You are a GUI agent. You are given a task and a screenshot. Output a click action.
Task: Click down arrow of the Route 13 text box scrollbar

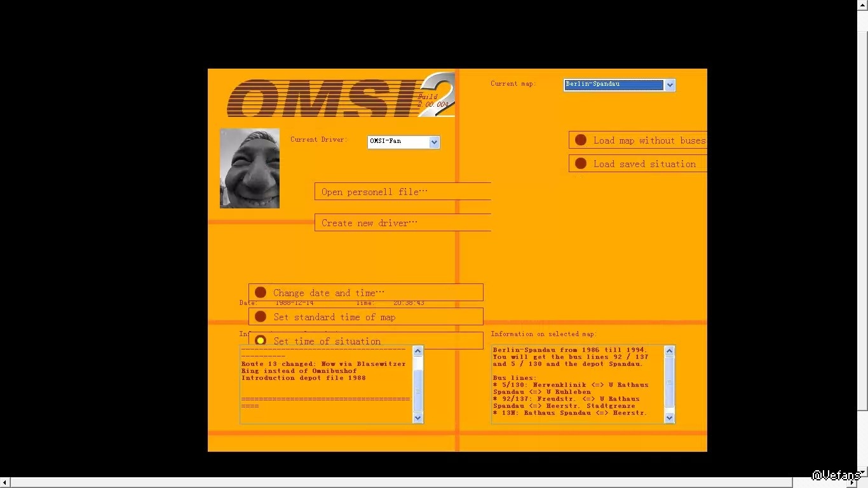(417, 417)
